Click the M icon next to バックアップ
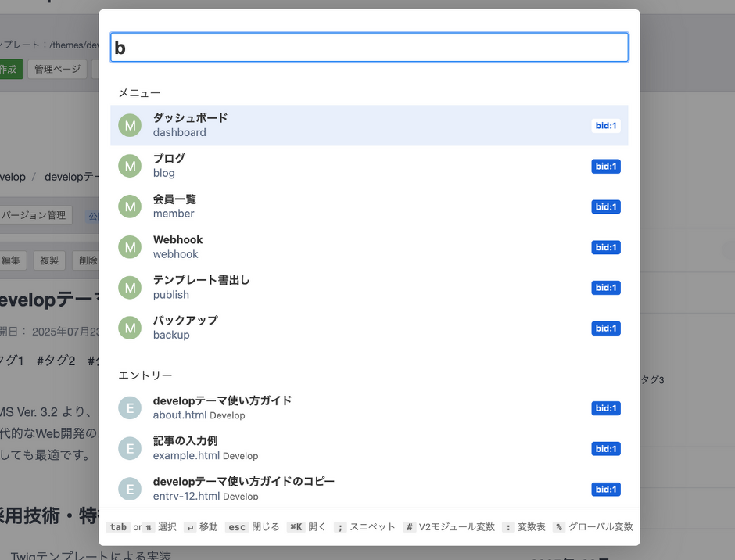Screen dimensions: 735x560 pyautogui.click(x=130, y=328)
